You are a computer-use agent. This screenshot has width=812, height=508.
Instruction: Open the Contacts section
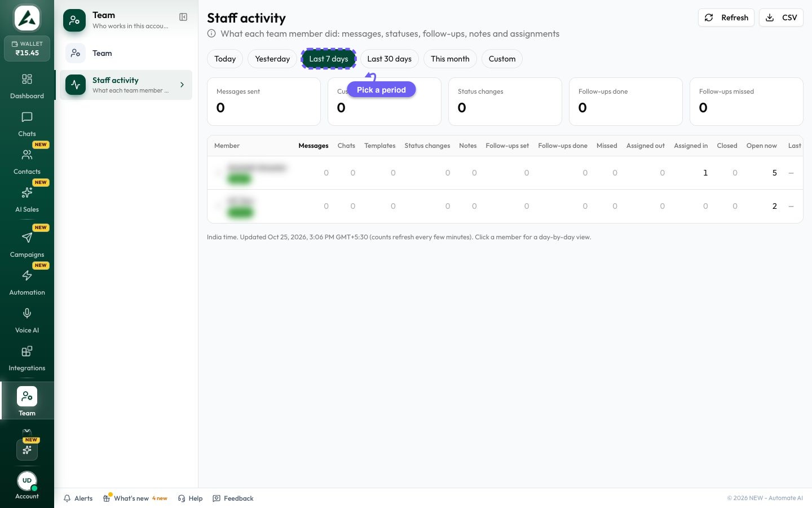(27, 162)
